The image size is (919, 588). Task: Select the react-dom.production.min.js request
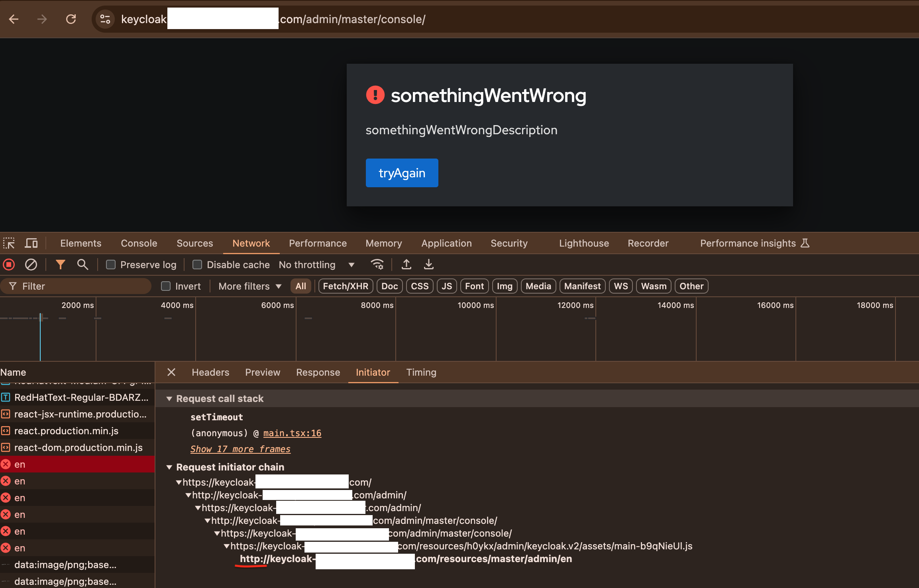[x=77, y=447]
